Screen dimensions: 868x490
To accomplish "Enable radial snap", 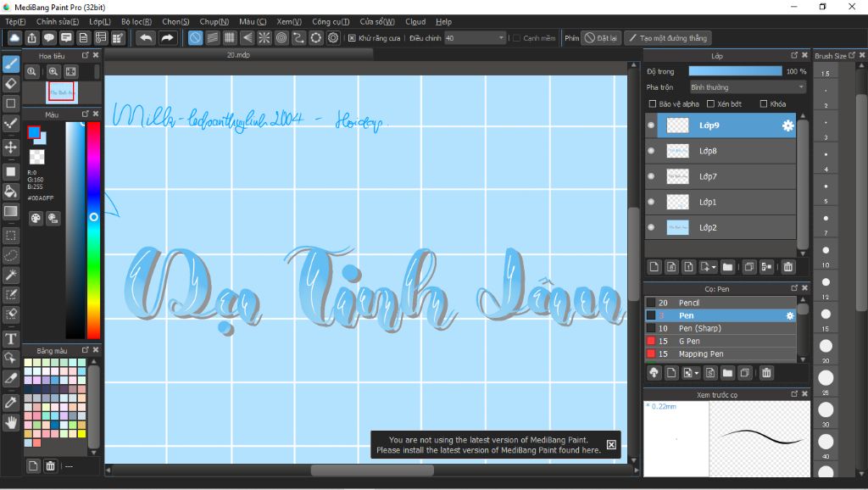I will 264,38.
